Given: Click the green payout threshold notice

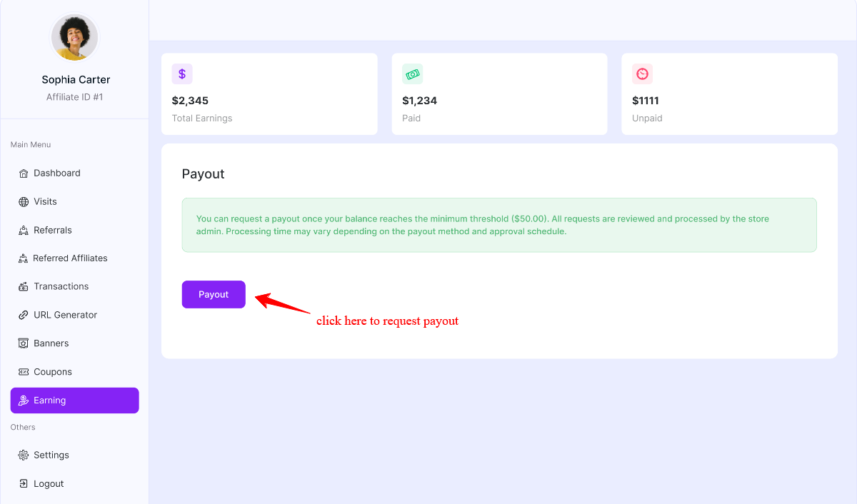Looking at the screenshot, I should click(x=498, y=225).
